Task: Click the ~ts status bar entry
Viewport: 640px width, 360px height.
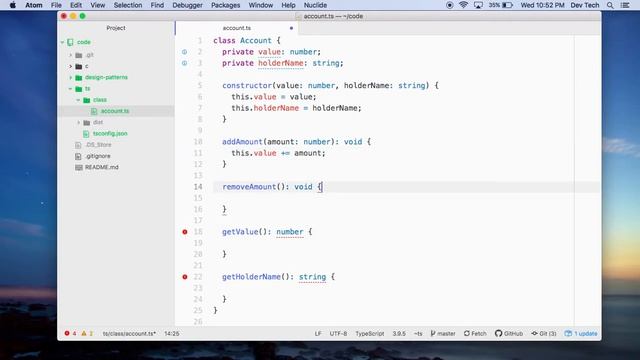Action: (418, 333)
